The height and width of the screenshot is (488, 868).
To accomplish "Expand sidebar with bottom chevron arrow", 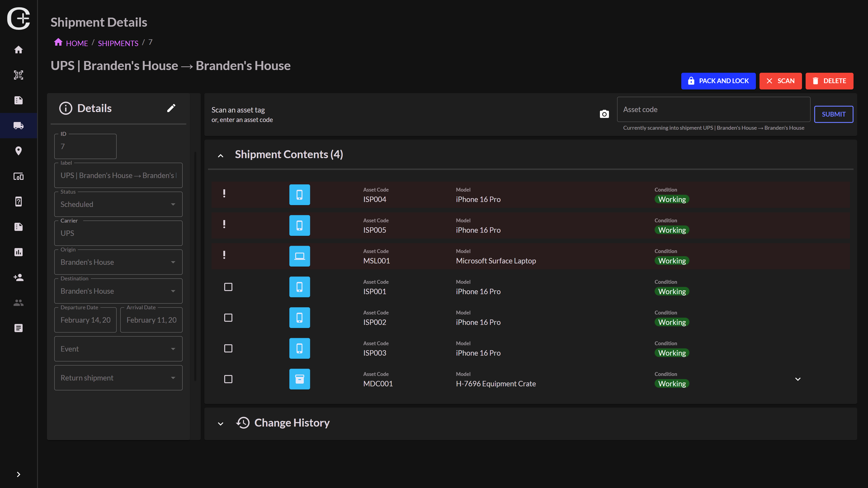I will click(19, 474).
